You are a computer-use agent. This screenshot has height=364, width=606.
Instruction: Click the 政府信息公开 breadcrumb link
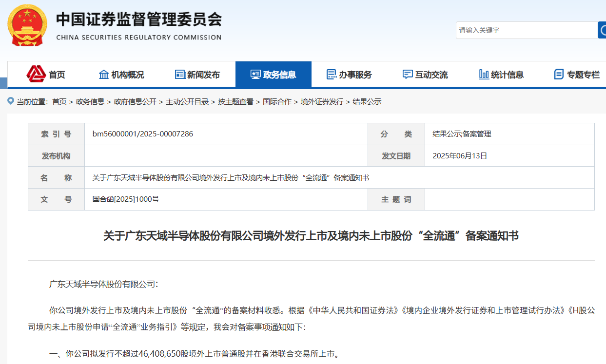tap(135, 102)
